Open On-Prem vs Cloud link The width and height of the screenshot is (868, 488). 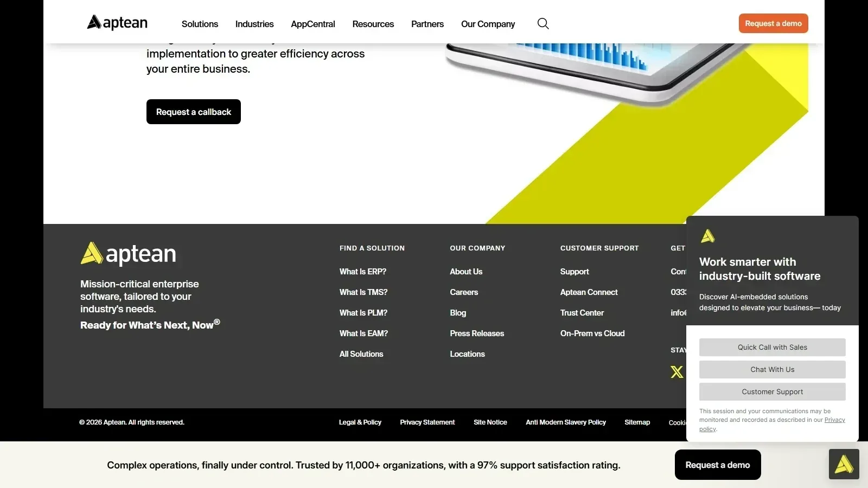coord(592,333)
